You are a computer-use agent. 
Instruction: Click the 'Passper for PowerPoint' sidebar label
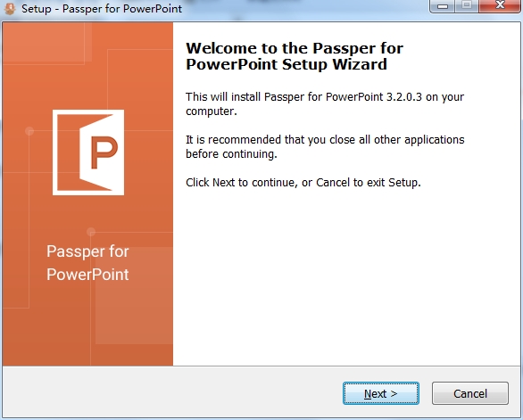point(87,263)
